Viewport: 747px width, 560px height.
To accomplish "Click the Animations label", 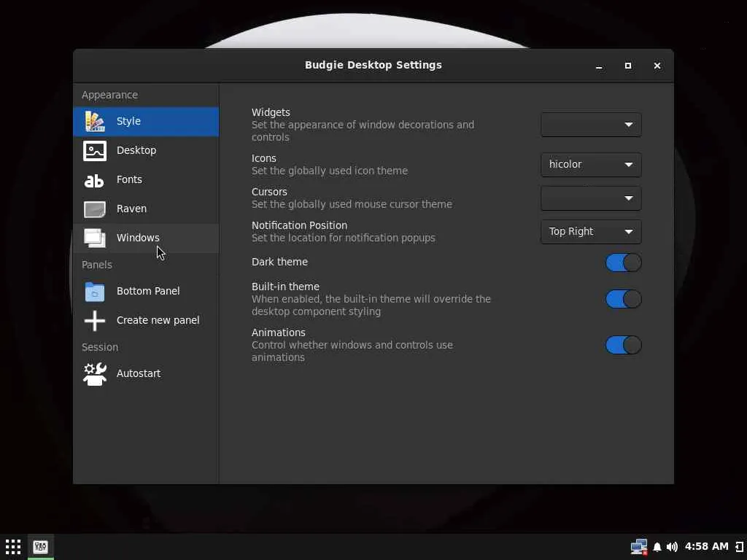I will tap(278, 332).
